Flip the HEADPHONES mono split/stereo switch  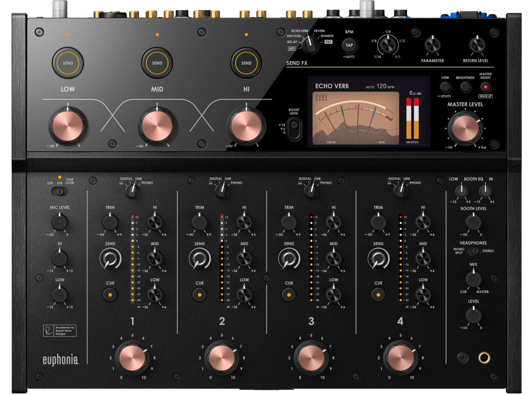point(473,251)
